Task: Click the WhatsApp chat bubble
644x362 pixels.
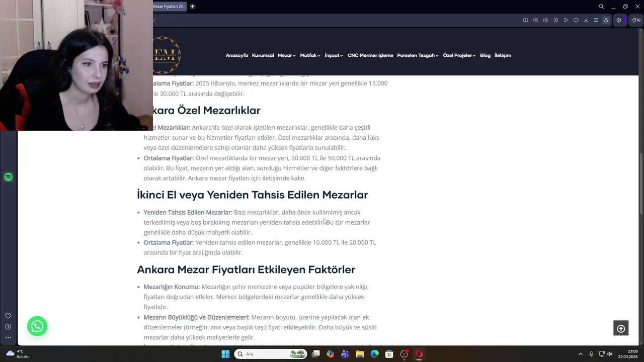Action: (37, 326)
